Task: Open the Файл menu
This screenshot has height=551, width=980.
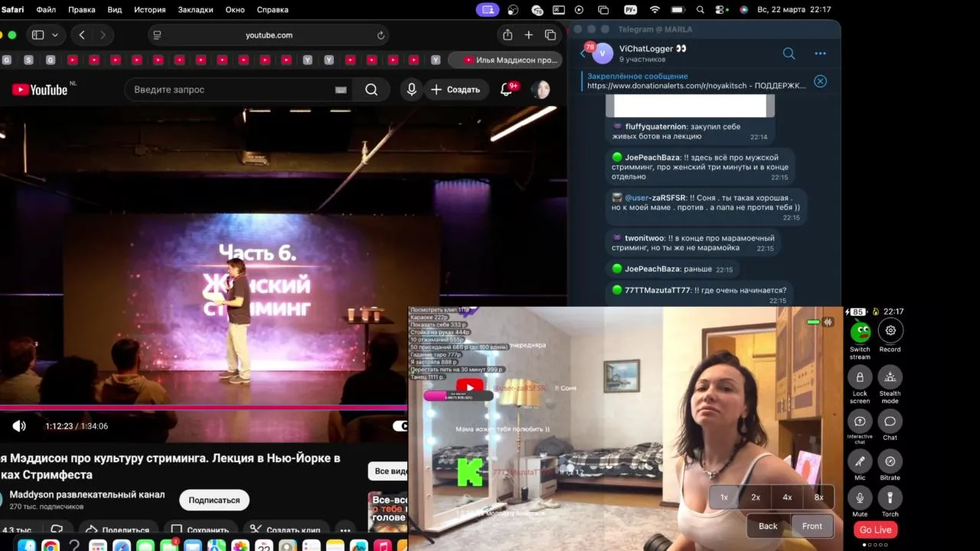Action: [46, 10]
